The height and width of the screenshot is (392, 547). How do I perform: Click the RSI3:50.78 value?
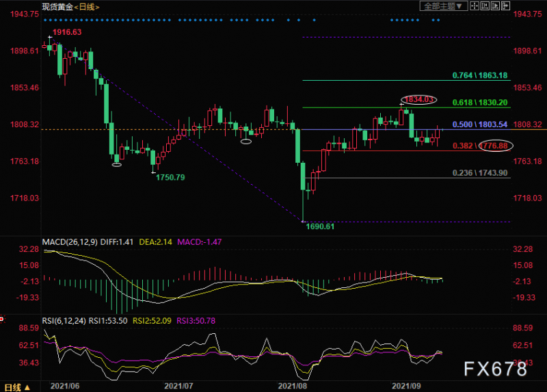pos(196,321)
